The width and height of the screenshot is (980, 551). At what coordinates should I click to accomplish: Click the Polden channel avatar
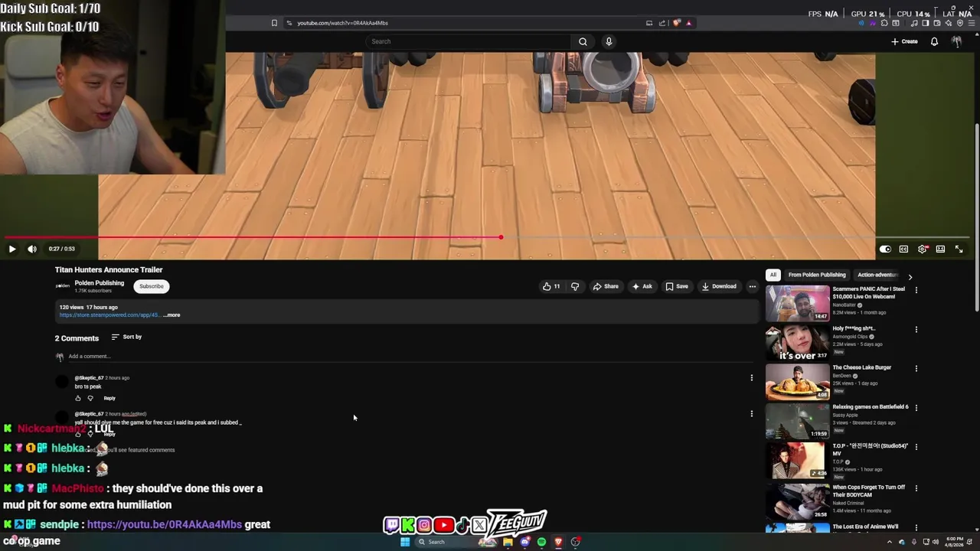click(x=63, y=286)
